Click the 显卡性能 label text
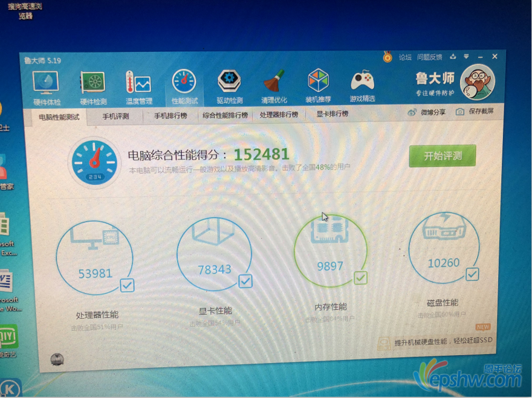 tap(215, 311)
